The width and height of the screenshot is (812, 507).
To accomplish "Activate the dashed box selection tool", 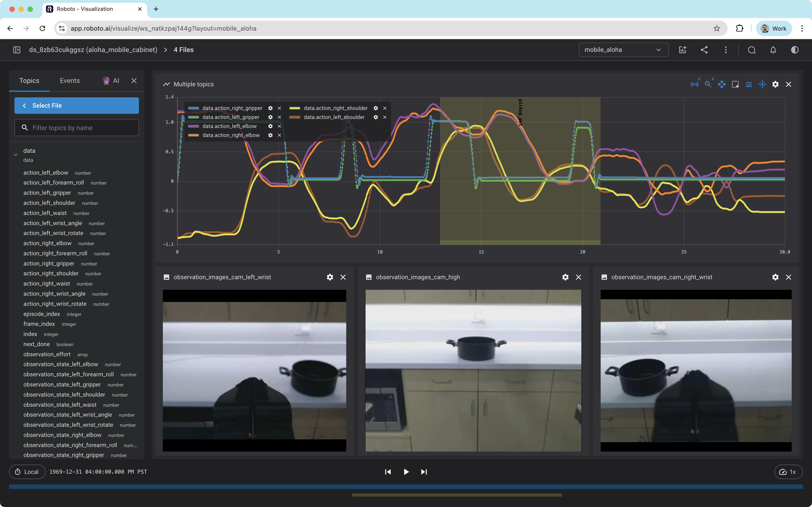I will pos(735,84).
